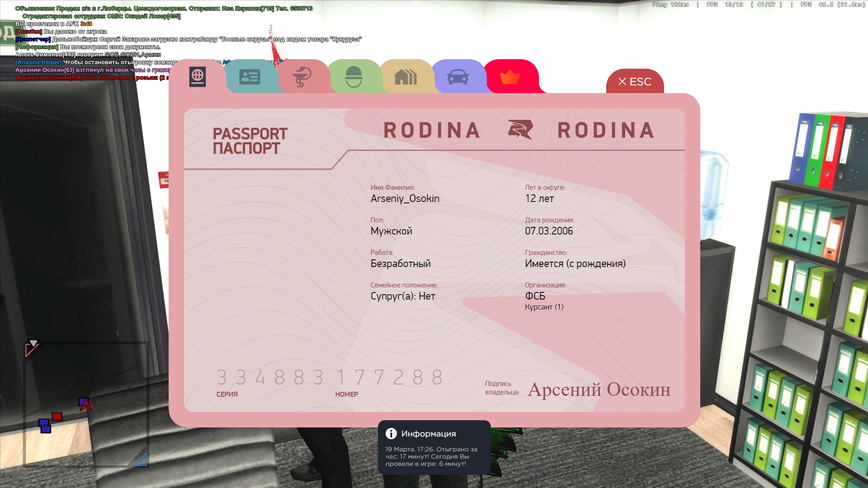Viewport: 868px width, 488px height.
Task: Open the houses property tab
Action: pyautogui.click(x=406, y=77)
